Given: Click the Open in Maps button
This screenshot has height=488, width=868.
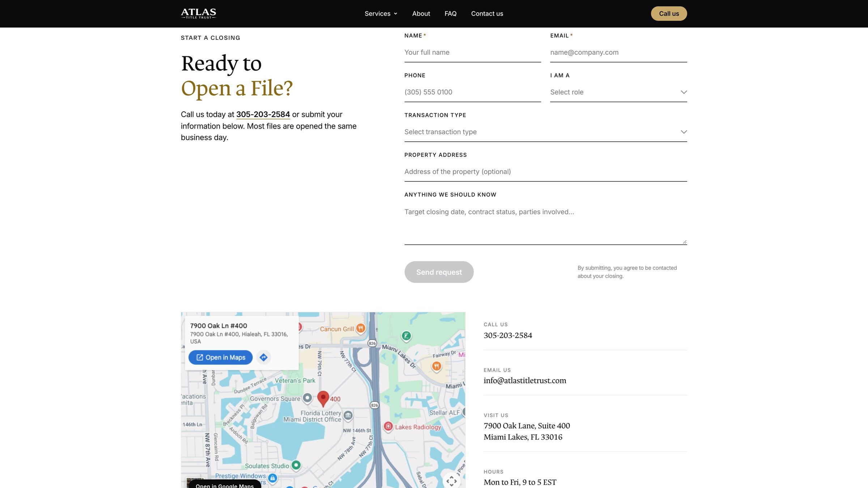Looking at the screenshot, I should [x=220, y=358].
